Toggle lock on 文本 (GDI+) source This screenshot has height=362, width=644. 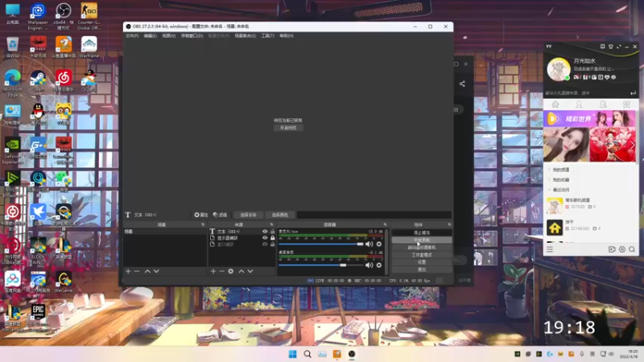273,232
